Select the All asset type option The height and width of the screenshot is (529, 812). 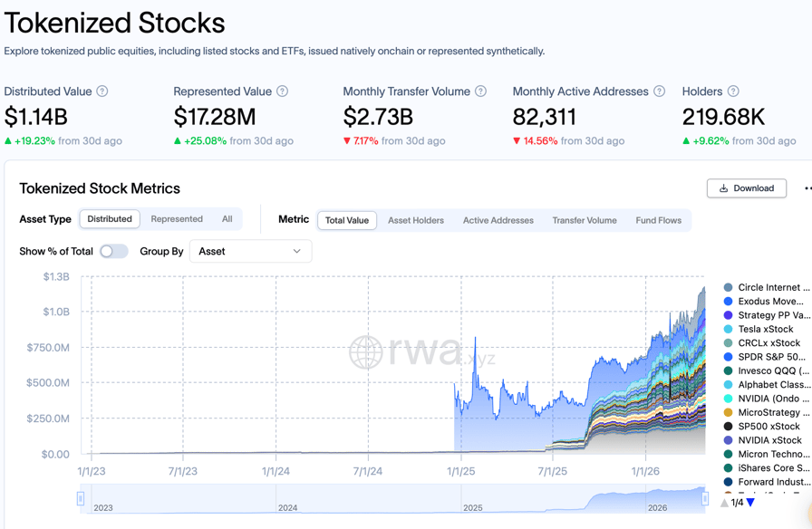[227, 219]
